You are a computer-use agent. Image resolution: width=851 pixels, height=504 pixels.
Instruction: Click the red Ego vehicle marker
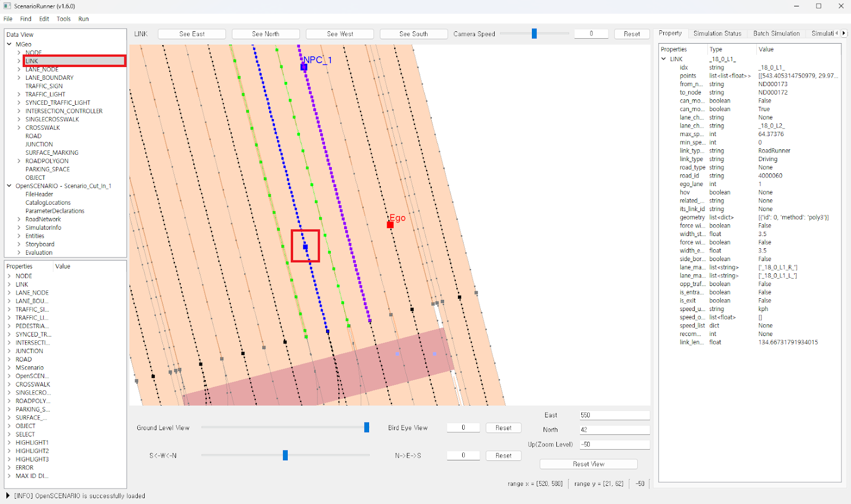[390, 225]
